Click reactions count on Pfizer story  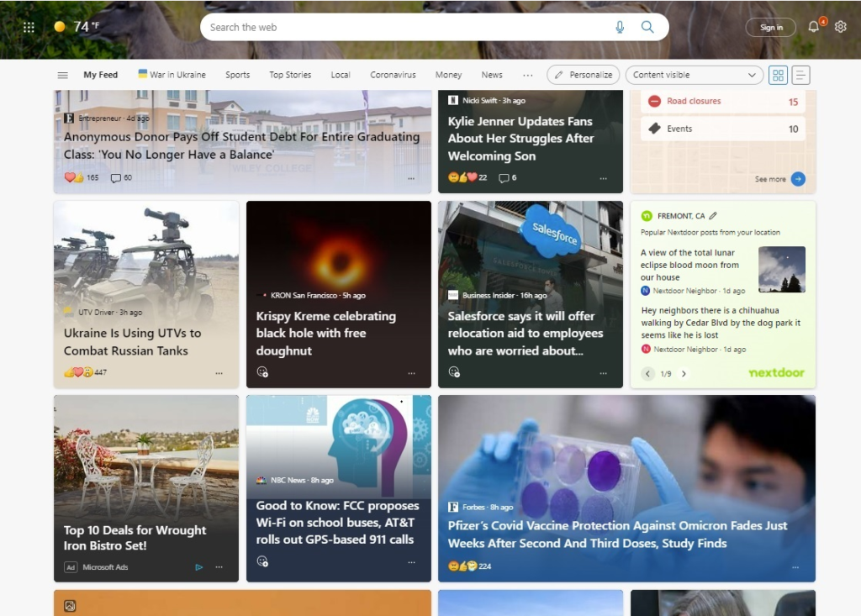469,566
